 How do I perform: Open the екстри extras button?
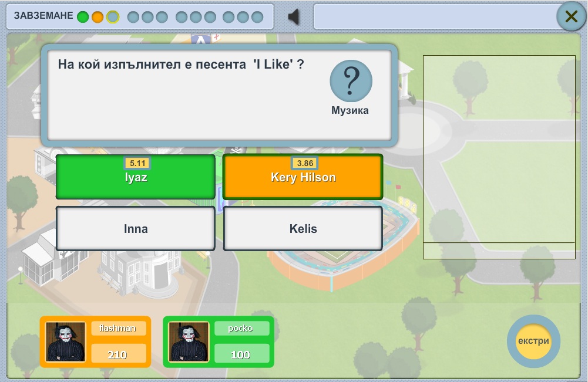tap(533, 342)
